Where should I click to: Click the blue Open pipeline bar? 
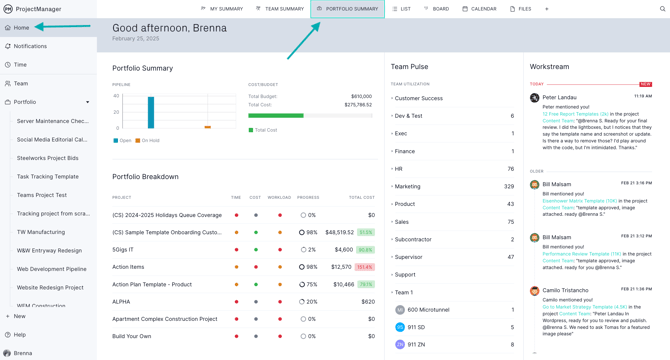(151, 112)
